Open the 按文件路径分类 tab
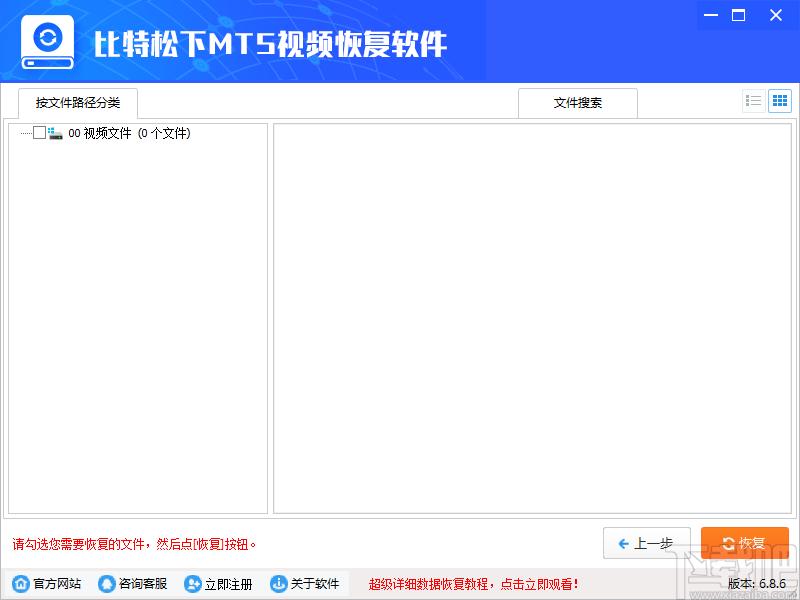This screenshot has height=600, width=800. click(x=78, y=103)
